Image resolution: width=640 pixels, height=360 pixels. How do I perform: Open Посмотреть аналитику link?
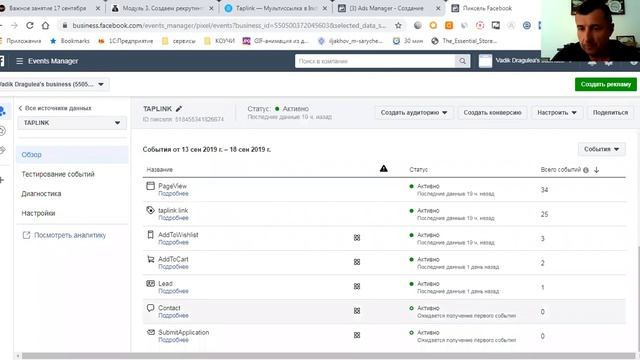click(x=70, y=235)
